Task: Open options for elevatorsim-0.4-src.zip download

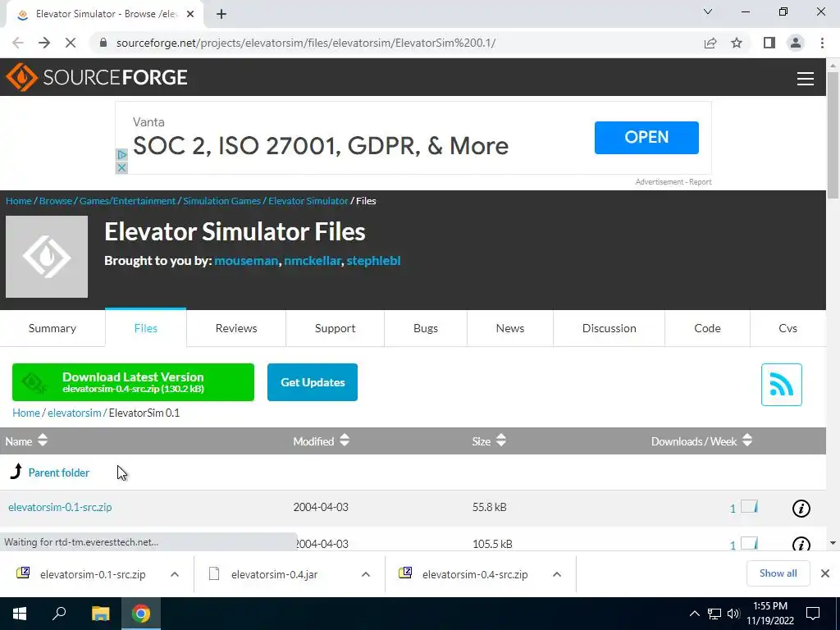Action: click(x=557, y=574)
